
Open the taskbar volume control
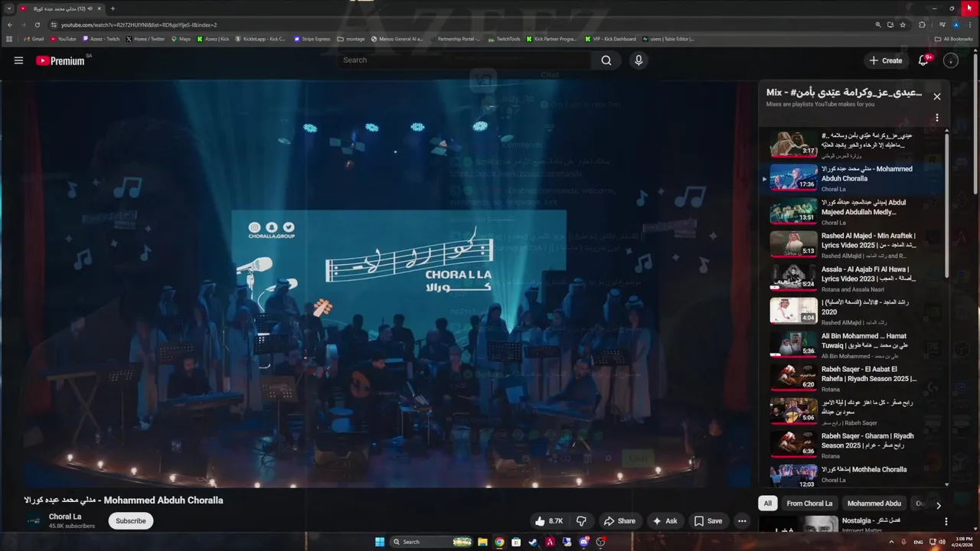[942, 542]
